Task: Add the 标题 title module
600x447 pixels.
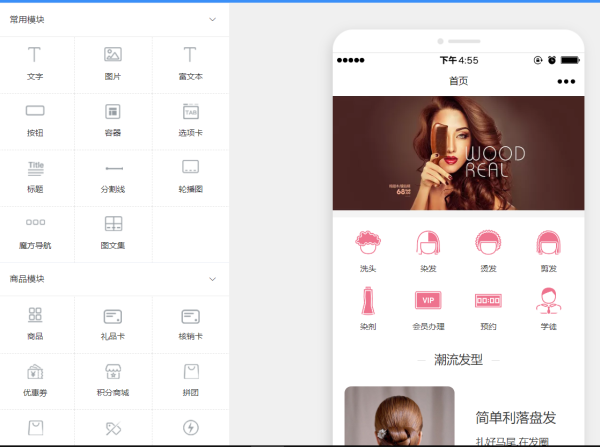Action: [x=36, y=168]
